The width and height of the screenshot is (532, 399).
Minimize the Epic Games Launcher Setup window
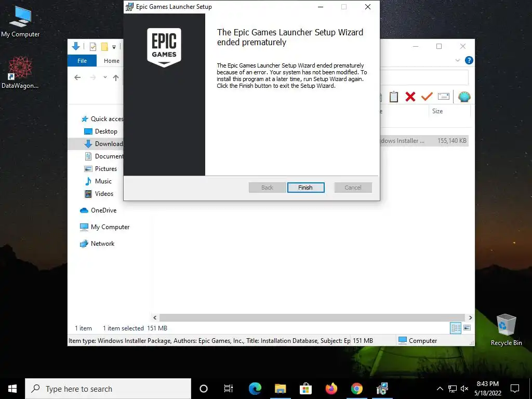pos(320,7)
